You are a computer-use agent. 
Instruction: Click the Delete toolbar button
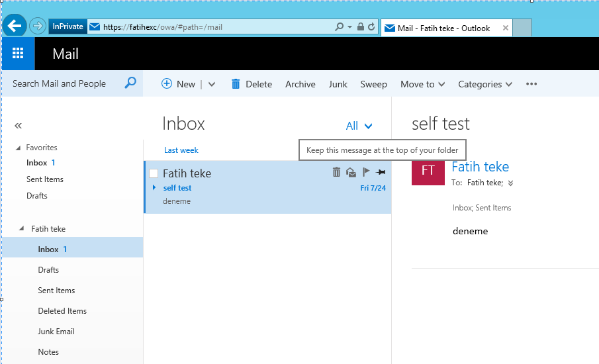click(x=252, y=84)
